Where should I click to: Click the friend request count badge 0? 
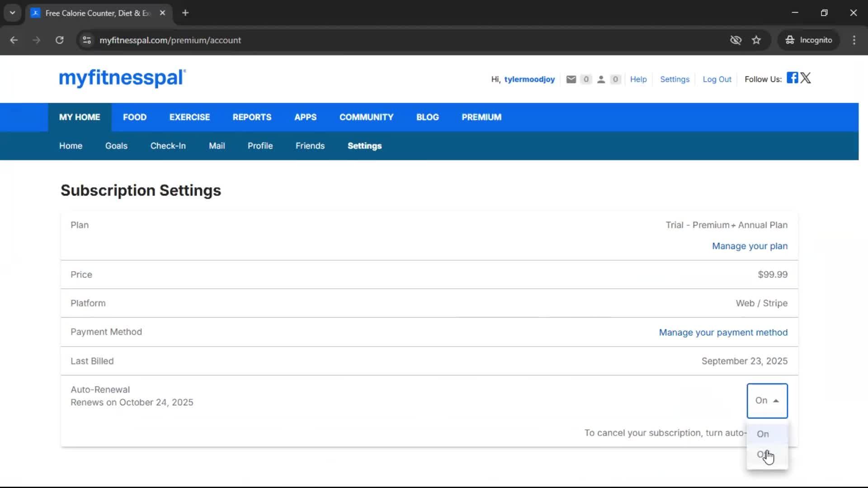click(615, 80)
